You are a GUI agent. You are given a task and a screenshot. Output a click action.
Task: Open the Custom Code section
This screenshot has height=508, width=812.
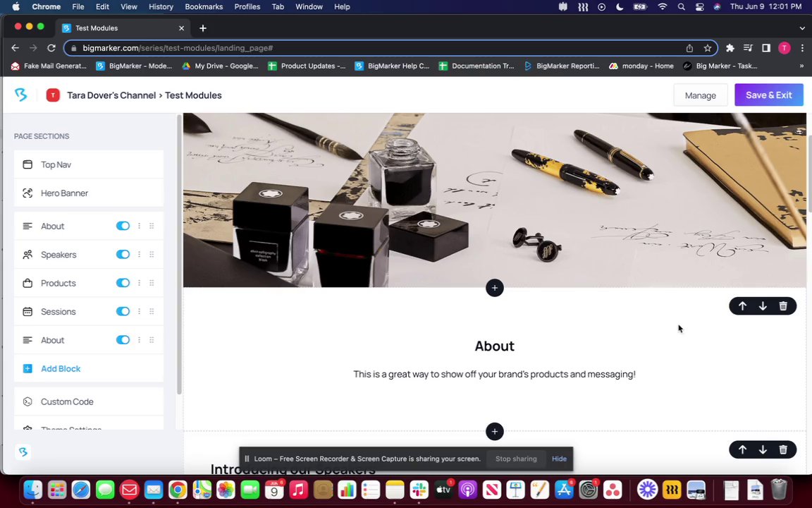[x=89, y=401]
